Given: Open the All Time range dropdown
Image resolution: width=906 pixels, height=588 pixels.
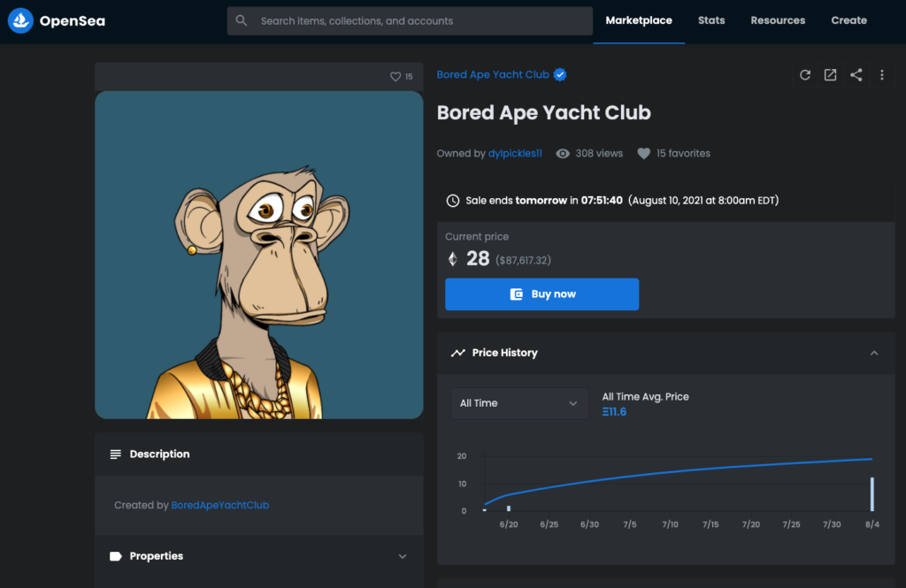Looking at the screenshot, I should (518, 403).
